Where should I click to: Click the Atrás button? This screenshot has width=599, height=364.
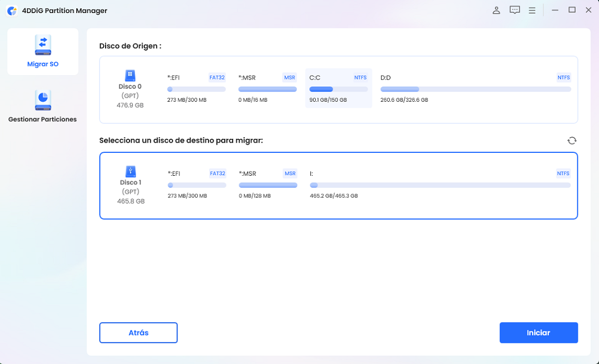pos(138,332)
